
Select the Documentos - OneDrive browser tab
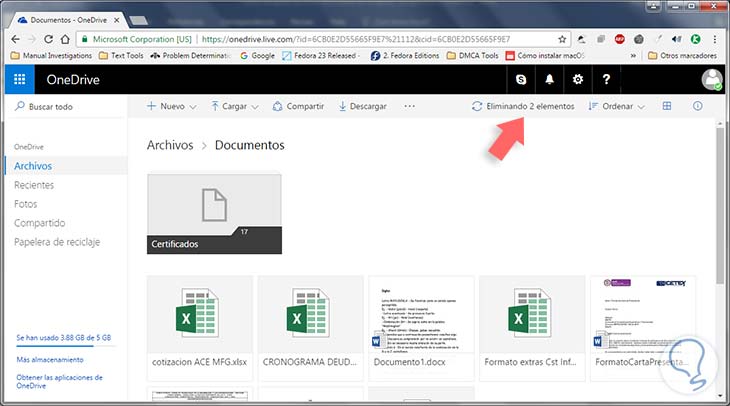pos(68,20)
